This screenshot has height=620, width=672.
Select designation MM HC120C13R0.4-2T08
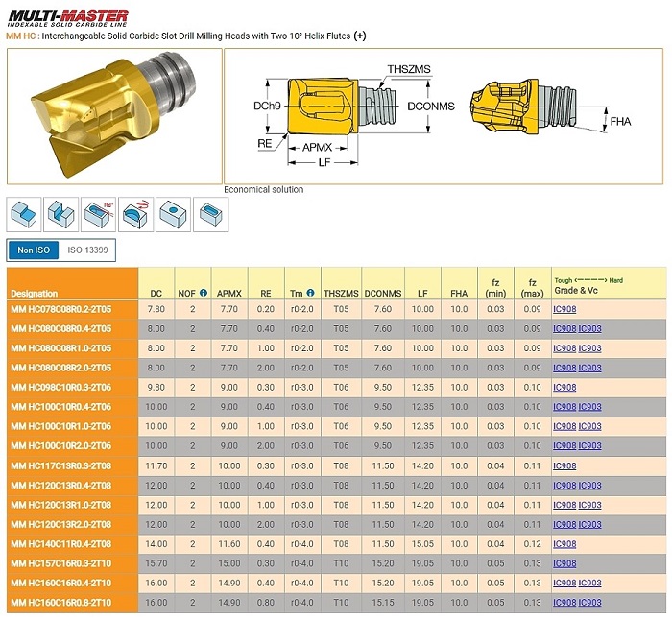point(60,486)
